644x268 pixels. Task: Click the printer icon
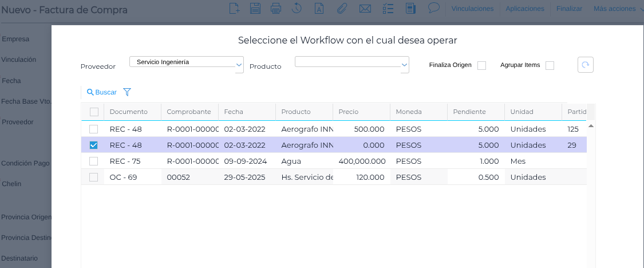point(276,9)
